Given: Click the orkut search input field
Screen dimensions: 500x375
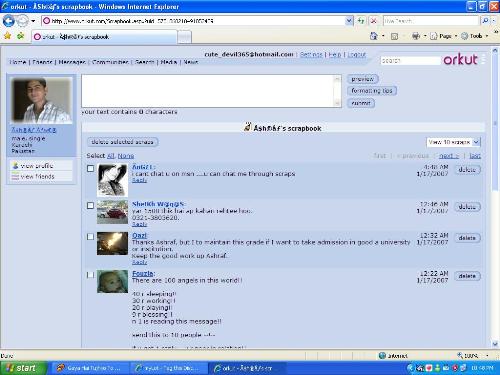Looking at the screenshot, I should pos(410,61).
